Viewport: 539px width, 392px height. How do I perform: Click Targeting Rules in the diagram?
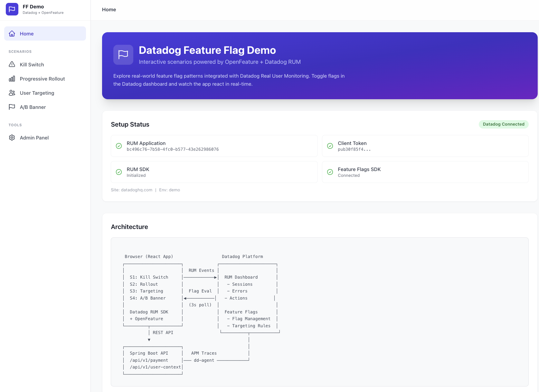[x=251, y=326]
